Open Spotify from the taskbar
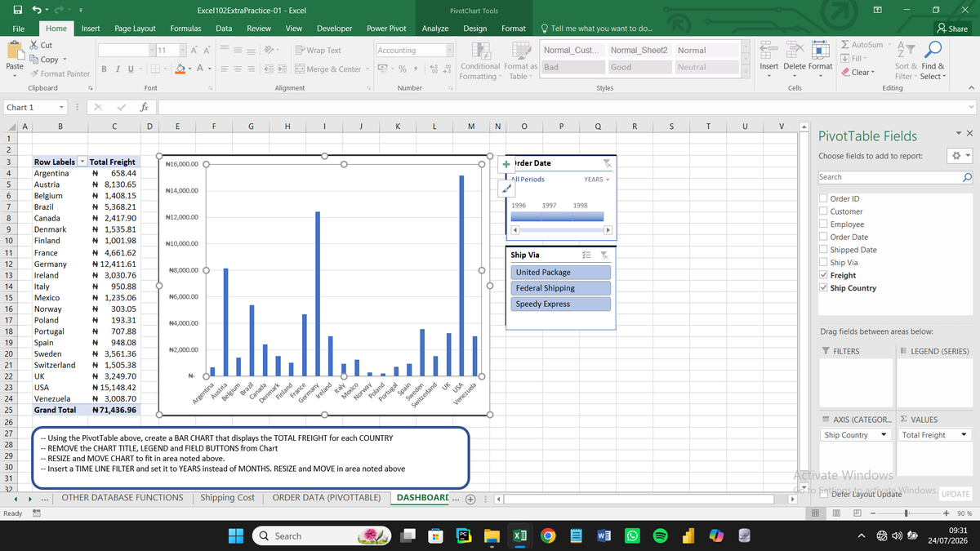 point(660,535)
